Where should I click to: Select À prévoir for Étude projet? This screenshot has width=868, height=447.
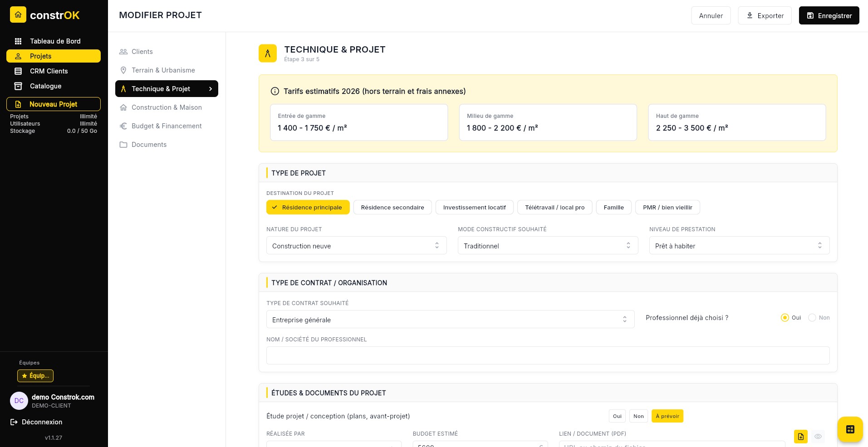coord(667,416)
